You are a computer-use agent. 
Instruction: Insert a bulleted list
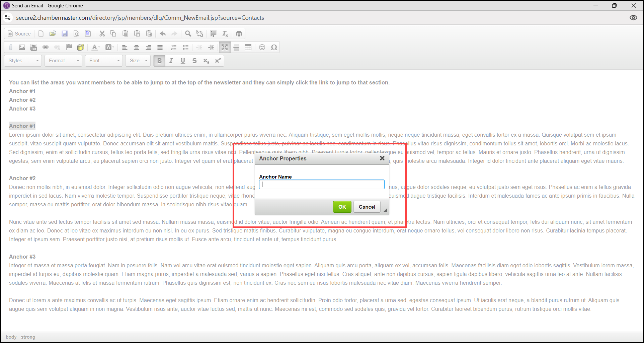click(x=185, y=47)
